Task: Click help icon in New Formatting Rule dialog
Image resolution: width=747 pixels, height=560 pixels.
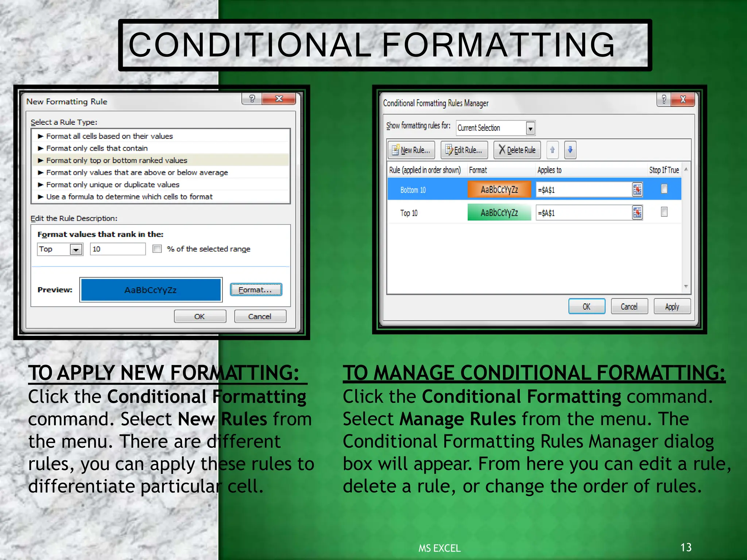Action: coord(252,99)
